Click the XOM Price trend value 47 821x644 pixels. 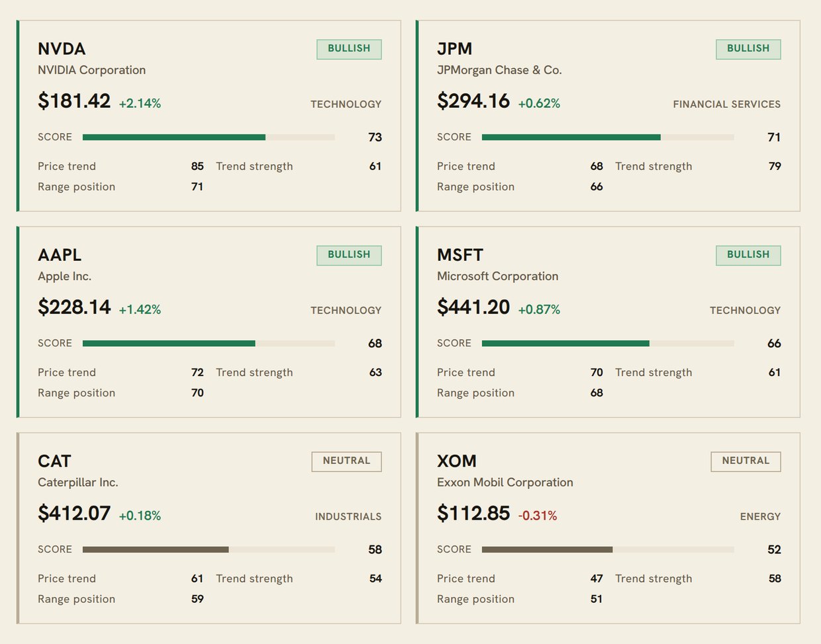point(597,578)
